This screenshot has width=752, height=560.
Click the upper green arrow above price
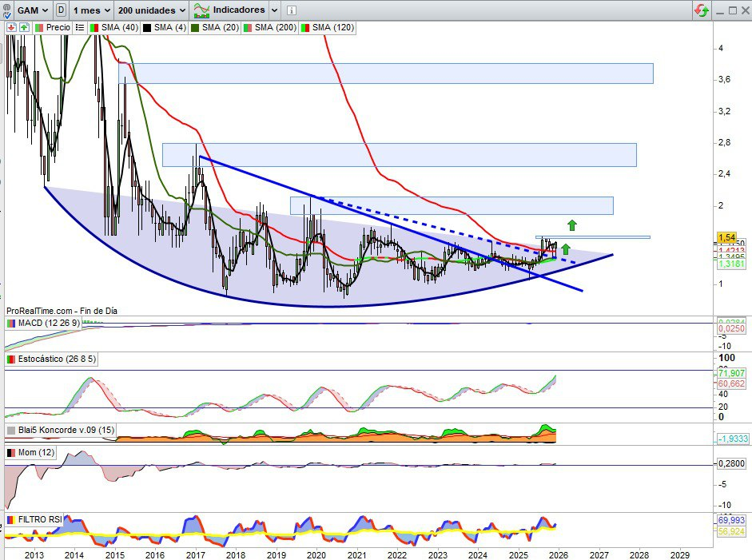pyautogui.click(x=572, y=225)
